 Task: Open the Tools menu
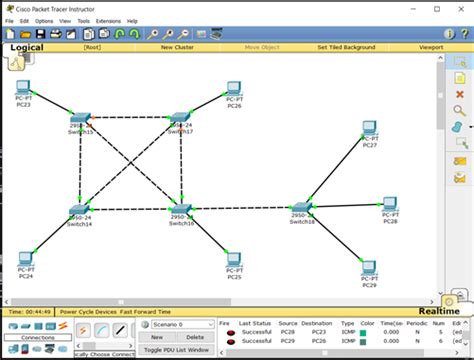click(x=83, y=21)
